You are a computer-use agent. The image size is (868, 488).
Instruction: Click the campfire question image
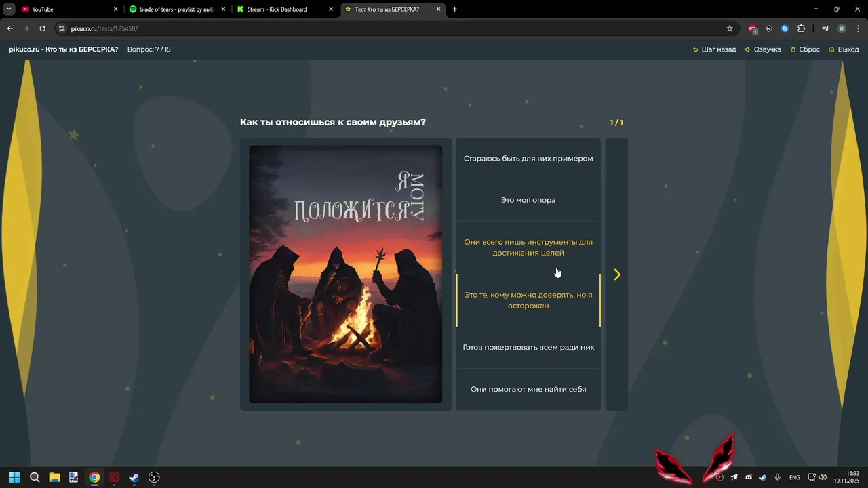[346, 274]
